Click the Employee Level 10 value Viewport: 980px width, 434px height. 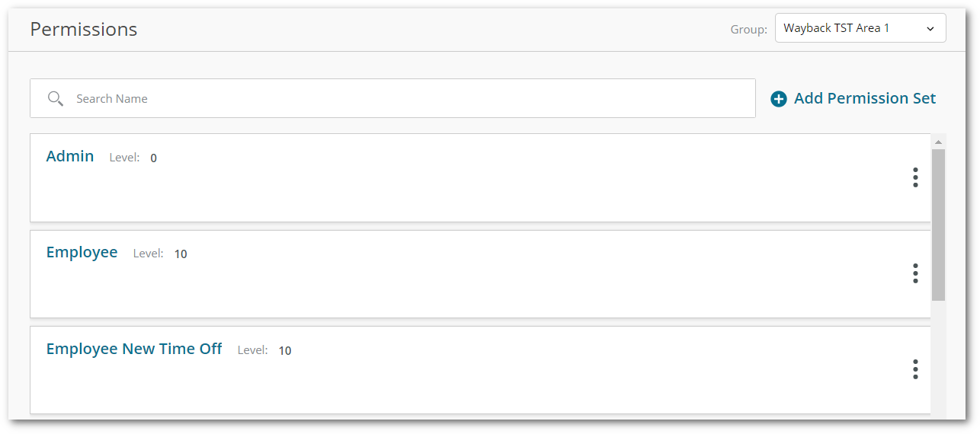[x=181, y=254]
